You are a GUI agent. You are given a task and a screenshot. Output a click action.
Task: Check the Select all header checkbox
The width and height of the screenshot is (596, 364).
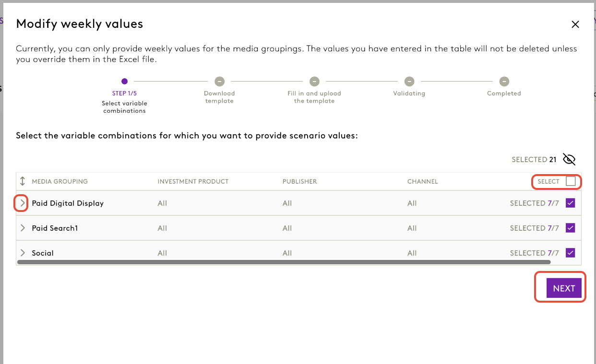tap(571, 181)
